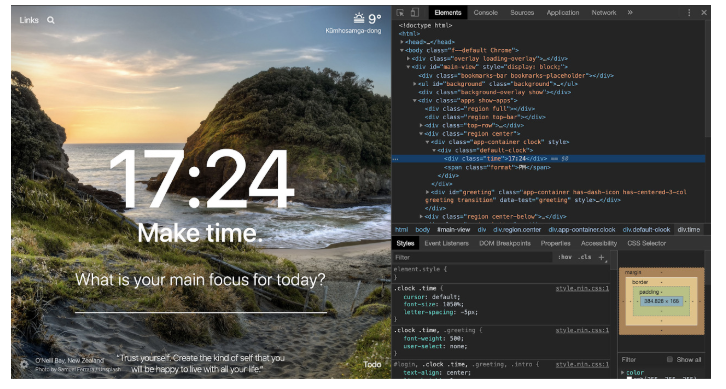
Task: Select the region top-bar div row
Action: [x=485, y=117]
